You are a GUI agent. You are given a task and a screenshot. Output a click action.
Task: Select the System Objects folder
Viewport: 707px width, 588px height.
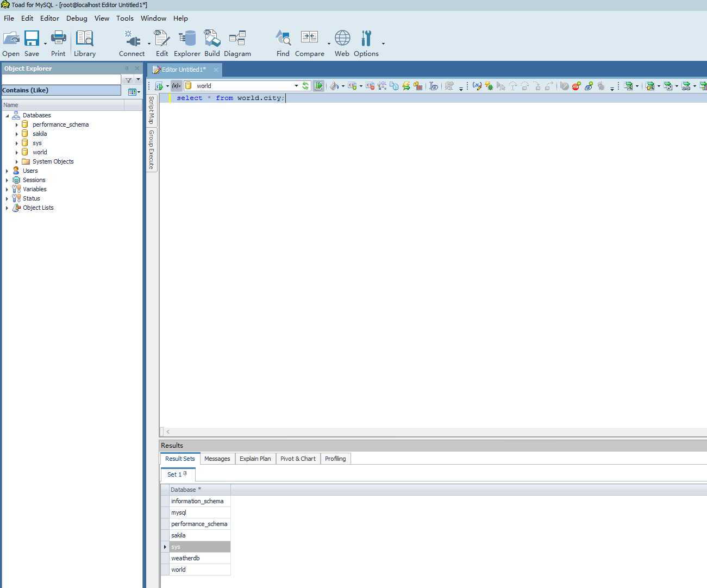click(x=53, y=161)
